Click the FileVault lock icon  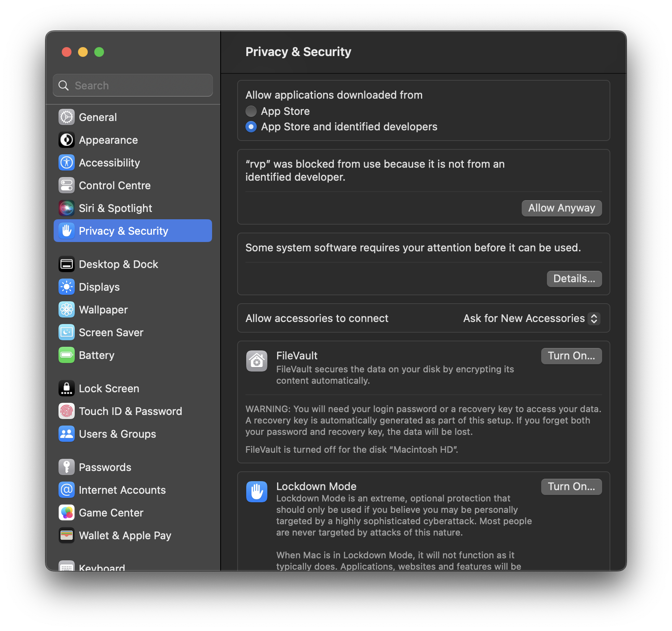(x=256, y=361)
